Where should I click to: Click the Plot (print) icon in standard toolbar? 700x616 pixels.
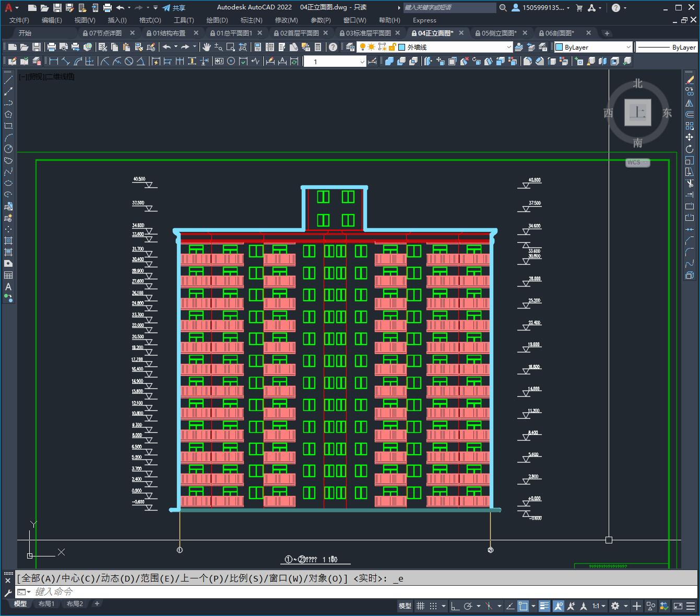click(51, 47)
